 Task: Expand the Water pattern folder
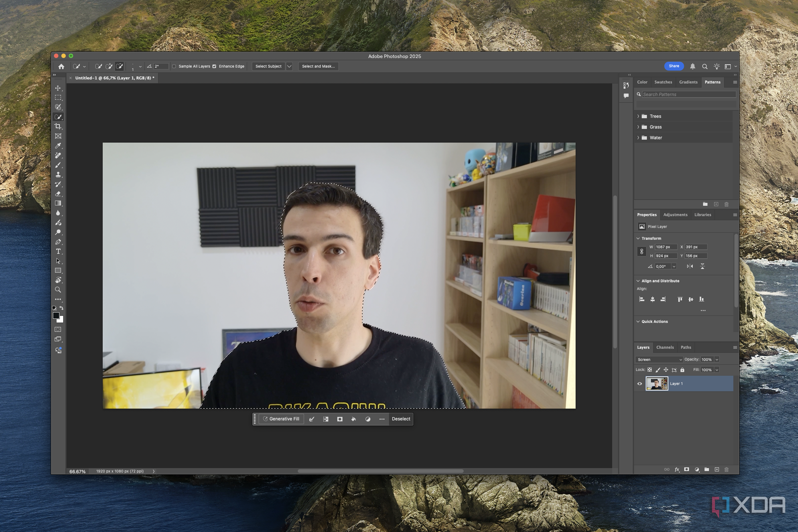(638, 138)
